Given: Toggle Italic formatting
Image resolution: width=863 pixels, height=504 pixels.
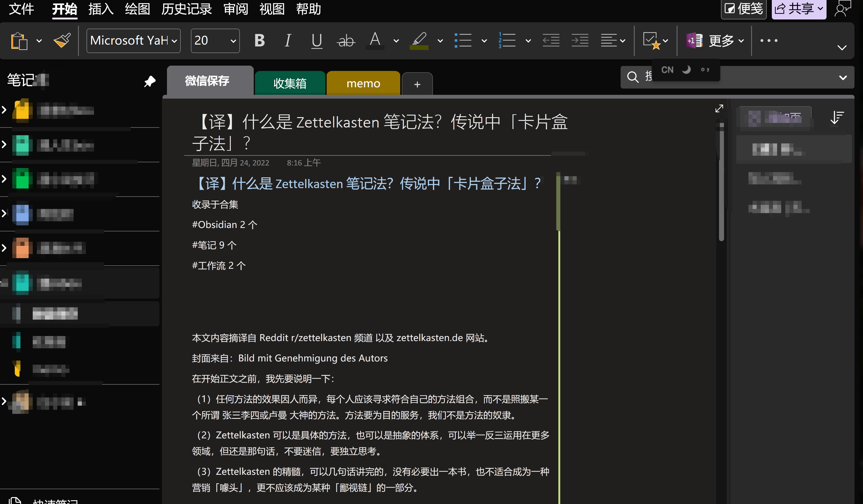Looking at the screenshot, I should point(288,41).
